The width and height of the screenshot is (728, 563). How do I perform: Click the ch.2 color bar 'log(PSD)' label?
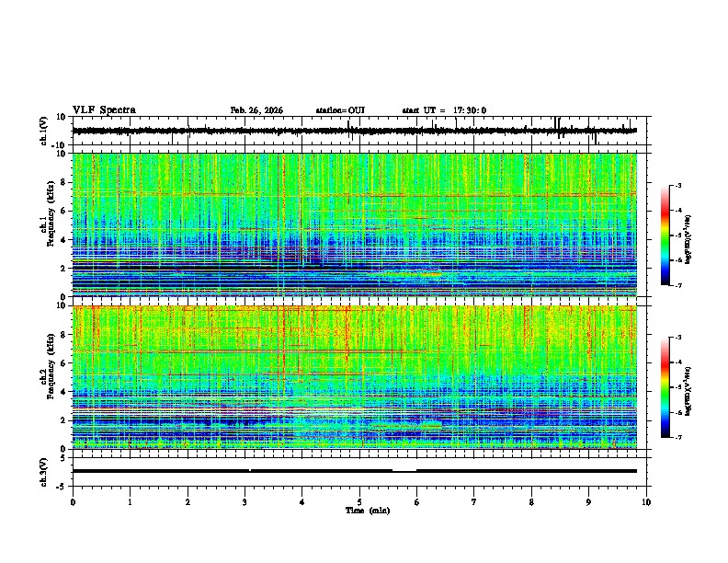(x=688, y=391)
